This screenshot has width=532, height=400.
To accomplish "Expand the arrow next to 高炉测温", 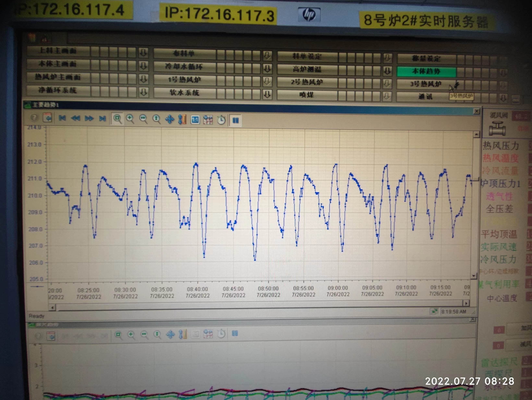I will 387,71.
